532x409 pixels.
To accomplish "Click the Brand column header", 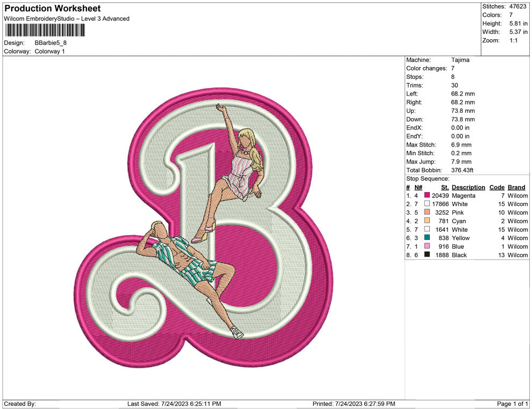I will (x=516, y=187).
